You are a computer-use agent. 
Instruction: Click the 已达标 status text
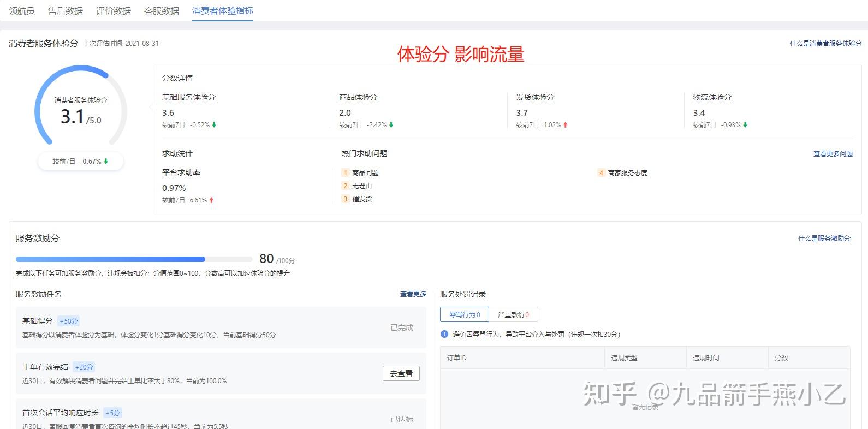coord(402,419)
